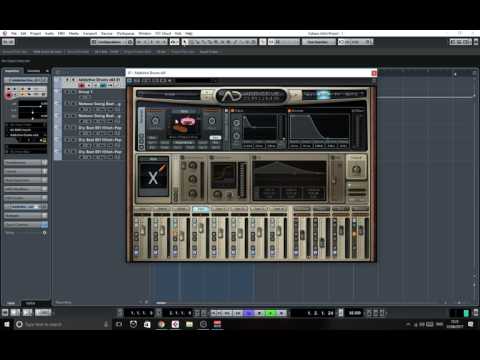
Task: Click fader of the first mixer channel
Action: (143, 230)
